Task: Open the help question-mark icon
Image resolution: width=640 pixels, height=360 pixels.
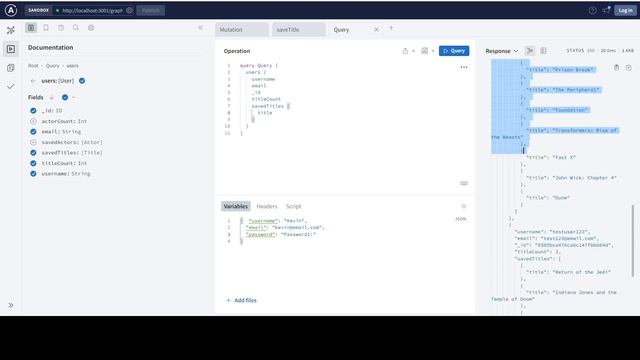Action: [593, 10]
